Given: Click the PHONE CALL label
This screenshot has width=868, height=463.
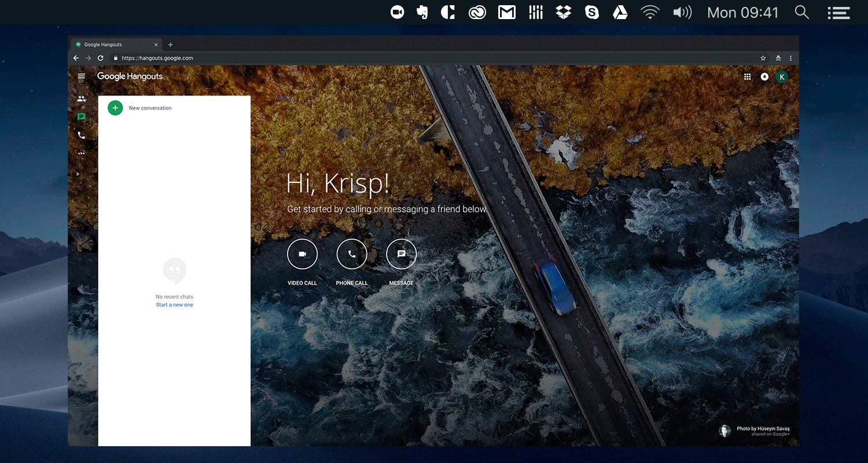Looking at the screenshot, I should click(352, 283).
